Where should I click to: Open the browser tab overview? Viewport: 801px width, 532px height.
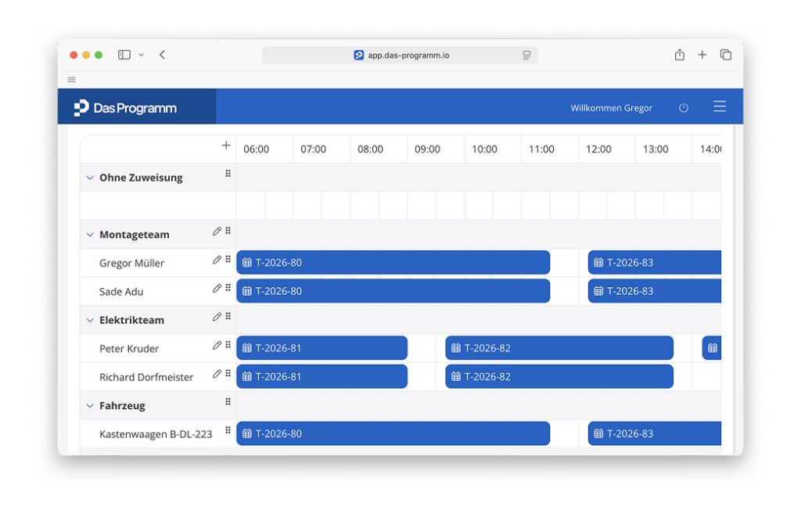coord(726,55)
